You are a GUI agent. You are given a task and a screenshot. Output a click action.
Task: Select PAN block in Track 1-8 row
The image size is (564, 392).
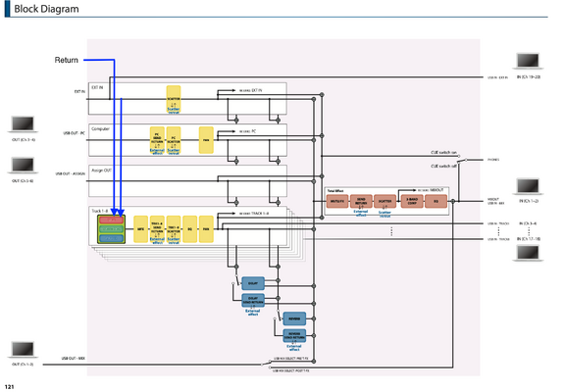coord(206,229)
